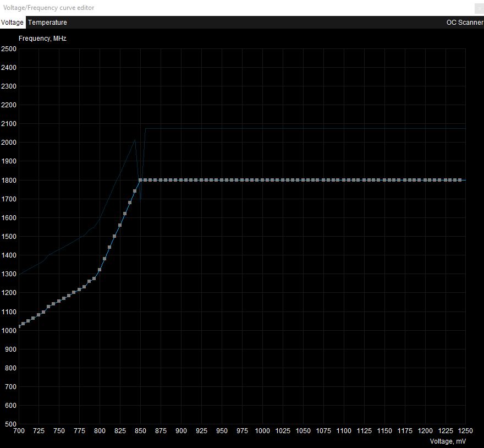The image size is (484, 448).
Task: Click the 'Voltage, mV' axis label
Action: coord(448,441)
